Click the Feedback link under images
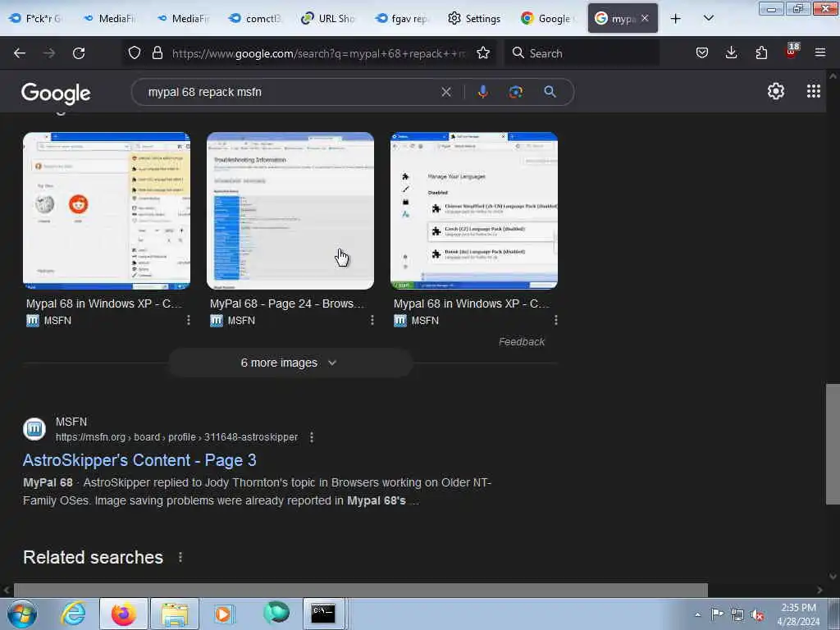Screen dimensions: 840x630 (521, 342)
